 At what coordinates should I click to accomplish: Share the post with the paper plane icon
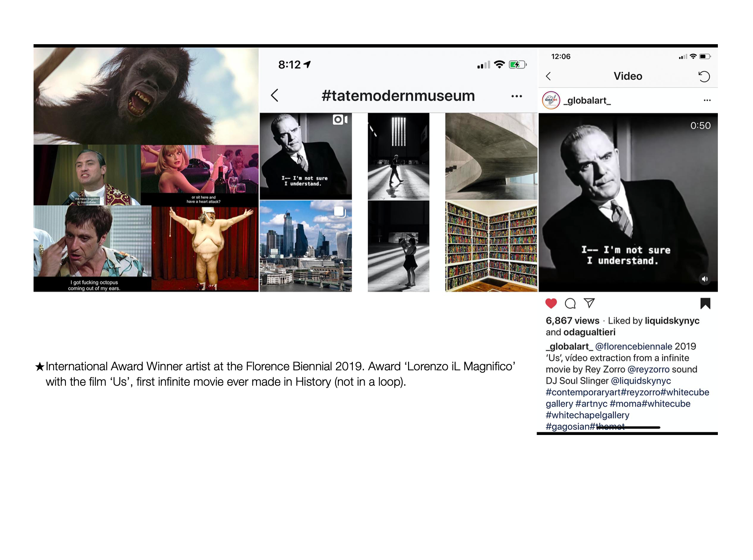pyautogui.click(x=589, y=303)
